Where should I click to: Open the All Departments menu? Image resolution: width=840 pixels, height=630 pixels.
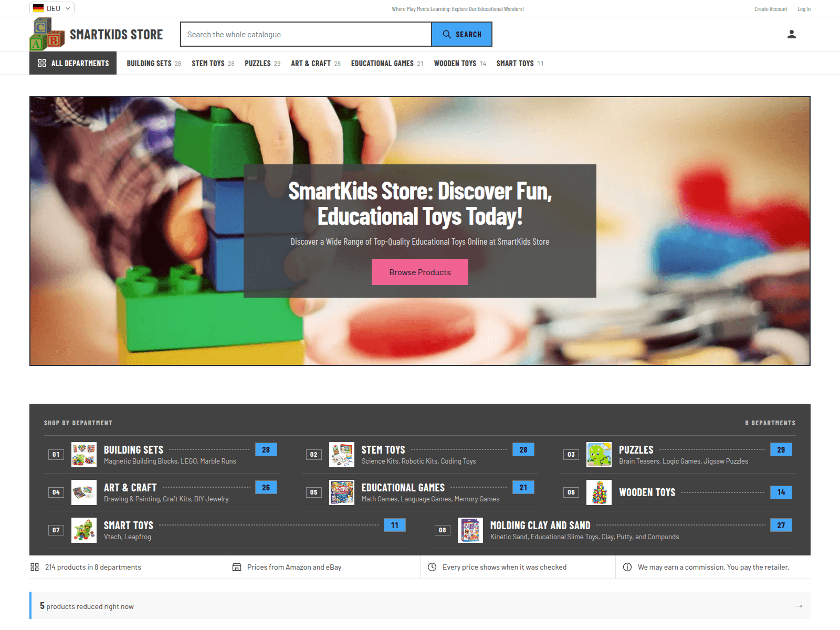point(73,63)
